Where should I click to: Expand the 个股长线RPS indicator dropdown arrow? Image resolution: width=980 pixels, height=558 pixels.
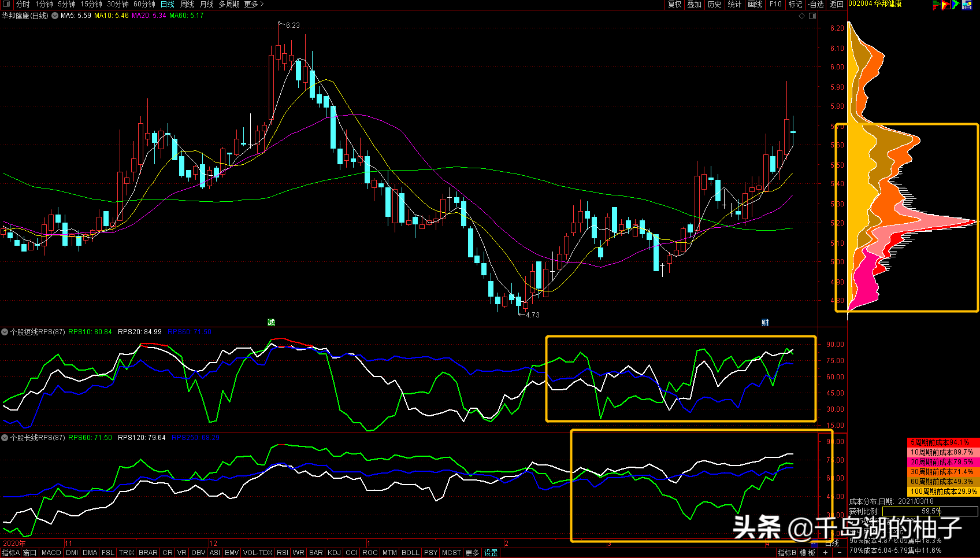[x=5, y=438]
